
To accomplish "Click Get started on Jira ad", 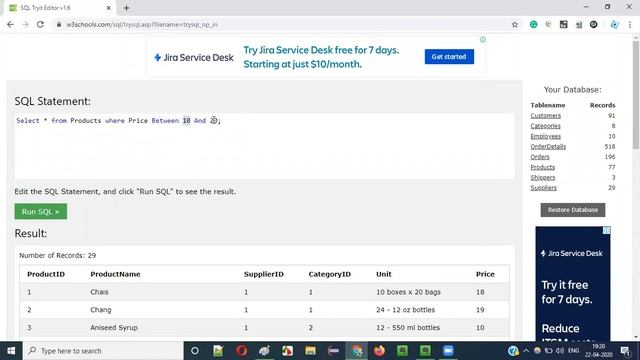I will click(449, 57).
